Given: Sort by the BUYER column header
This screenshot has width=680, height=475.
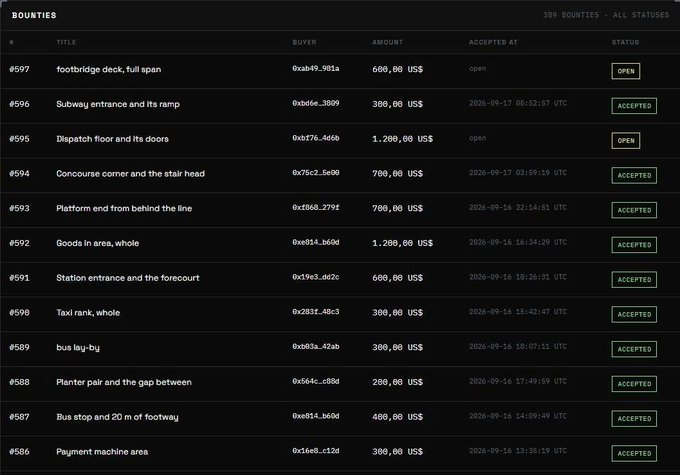Looking at the screenshot, I should tap(304, 42).
